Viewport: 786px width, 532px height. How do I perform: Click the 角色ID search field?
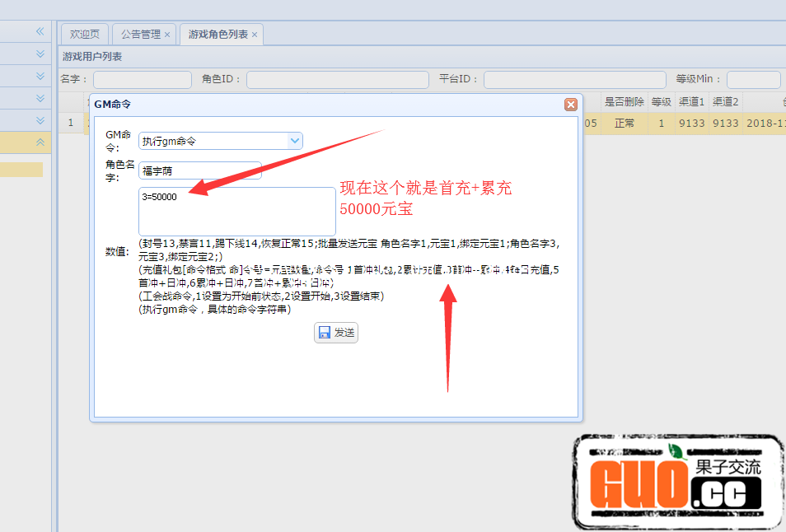coord(337,80)
